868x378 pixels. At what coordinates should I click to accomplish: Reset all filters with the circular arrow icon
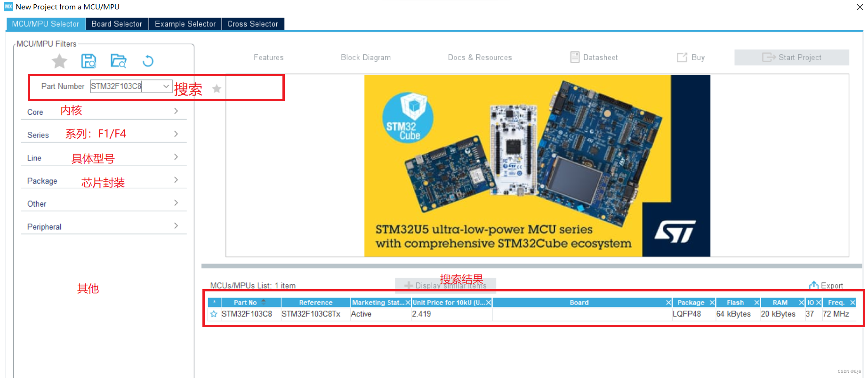click(148, 61)
